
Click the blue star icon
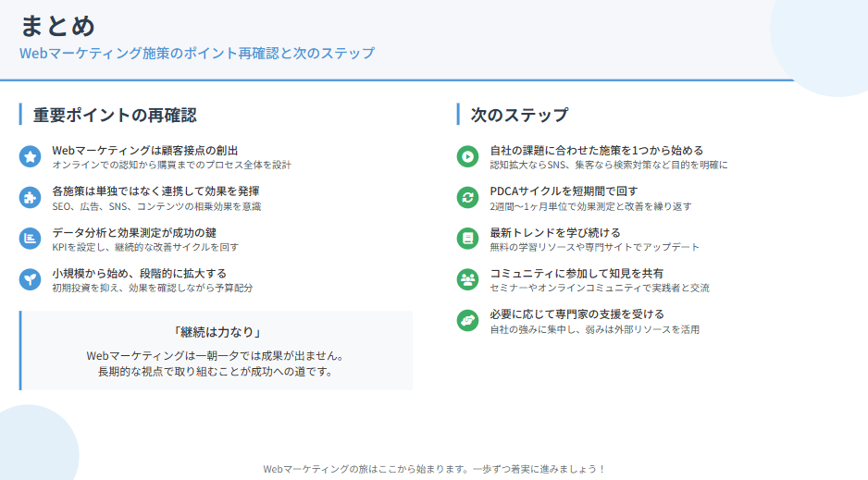tap(31, 156)
